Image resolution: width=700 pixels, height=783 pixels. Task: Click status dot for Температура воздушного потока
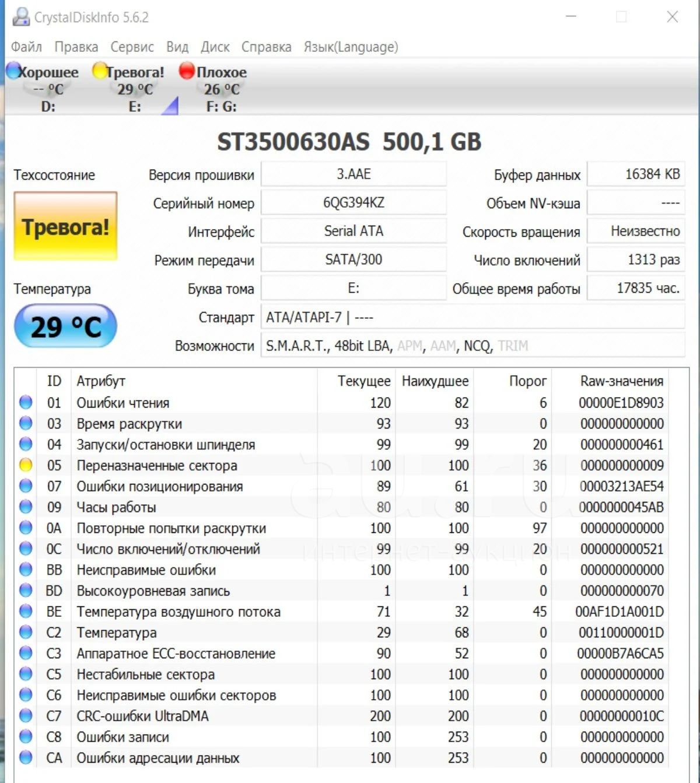click(26, 612)
